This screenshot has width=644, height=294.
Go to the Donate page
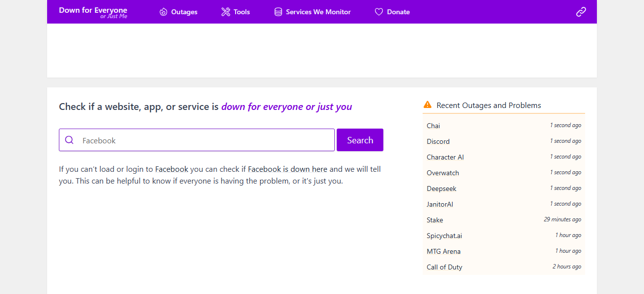[x=392, y=12]
